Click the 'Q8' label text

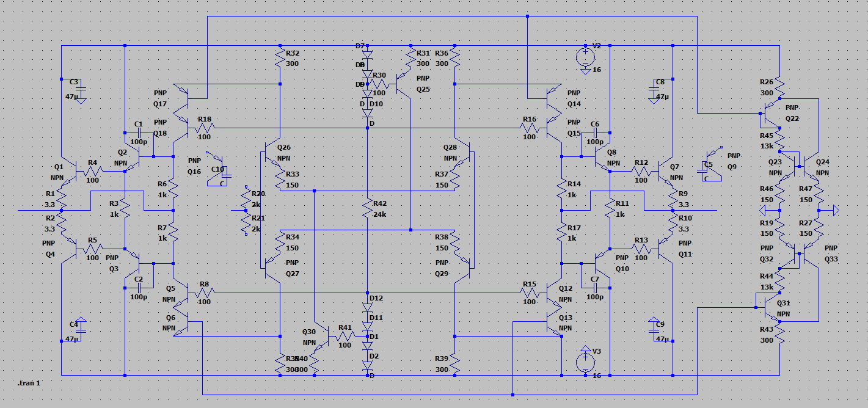coord(612,153)
